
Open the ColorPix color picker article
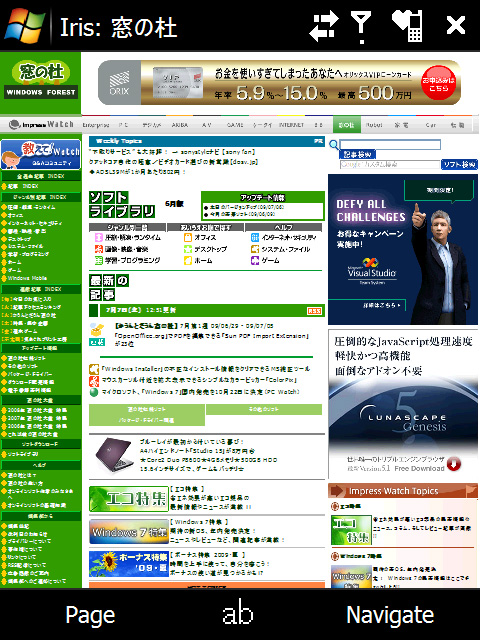pos(198,380)
